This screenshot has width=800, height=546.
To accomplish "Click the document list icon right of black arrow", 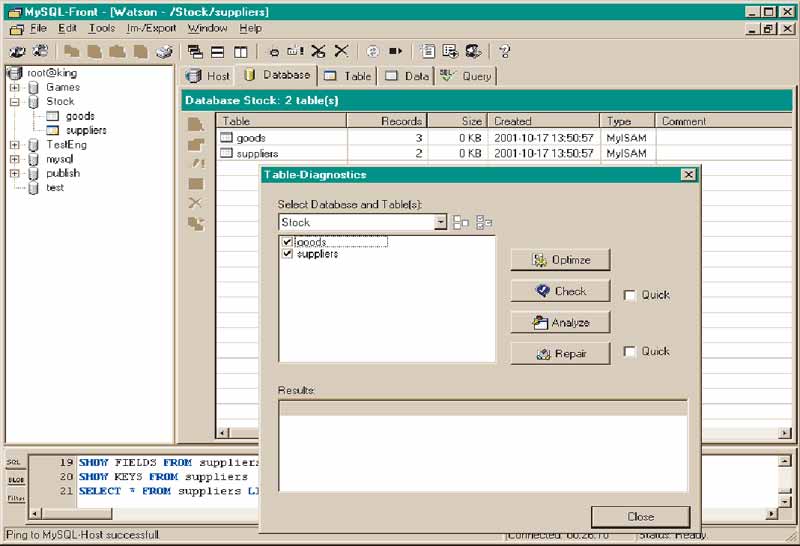I will point(427,51).
